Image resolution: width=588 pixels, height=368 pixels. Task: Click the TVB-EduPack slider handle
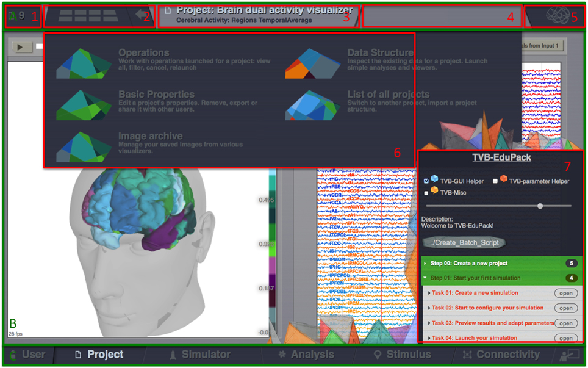[540, 206]
